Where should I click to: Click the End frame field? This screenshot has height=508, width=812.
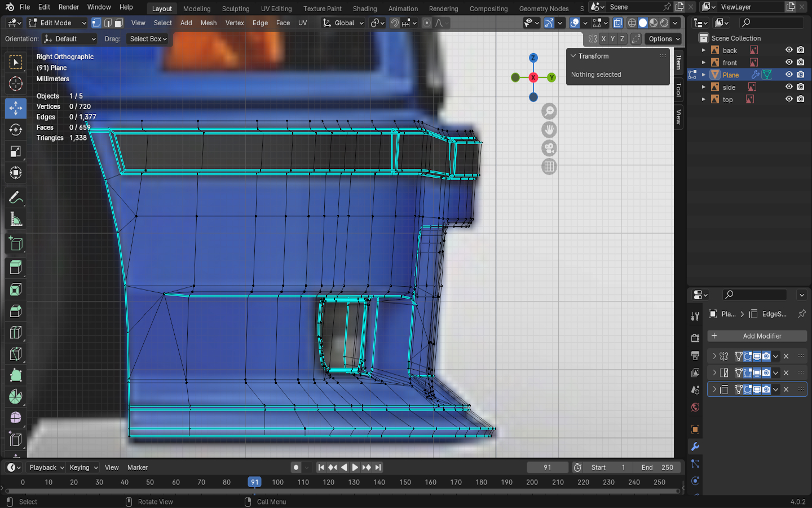tap(657, 467)
